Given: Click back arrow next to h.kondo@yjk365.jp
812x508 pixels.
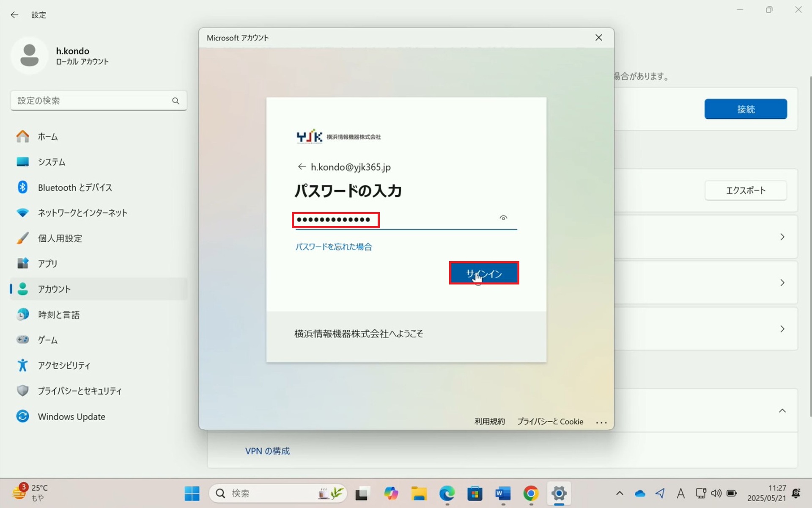Looking at the screenshot, I should point(302,167).
